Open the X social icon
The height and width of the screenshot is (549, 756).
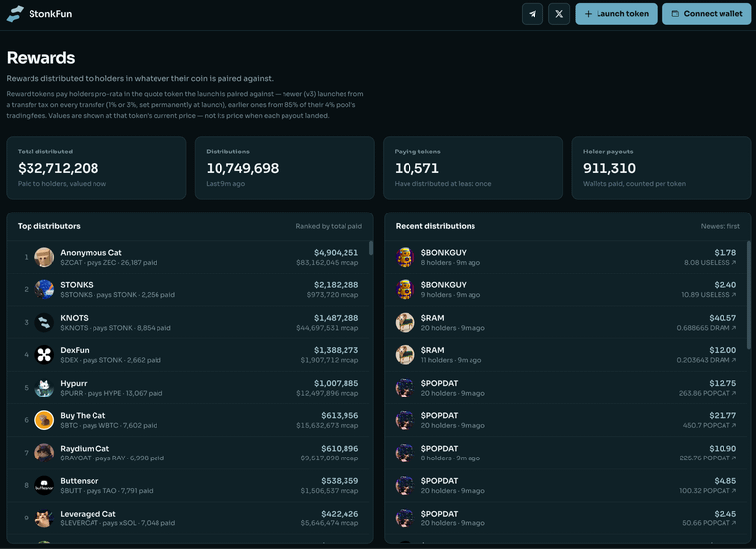pyautogui.click(x=559, y=14)
